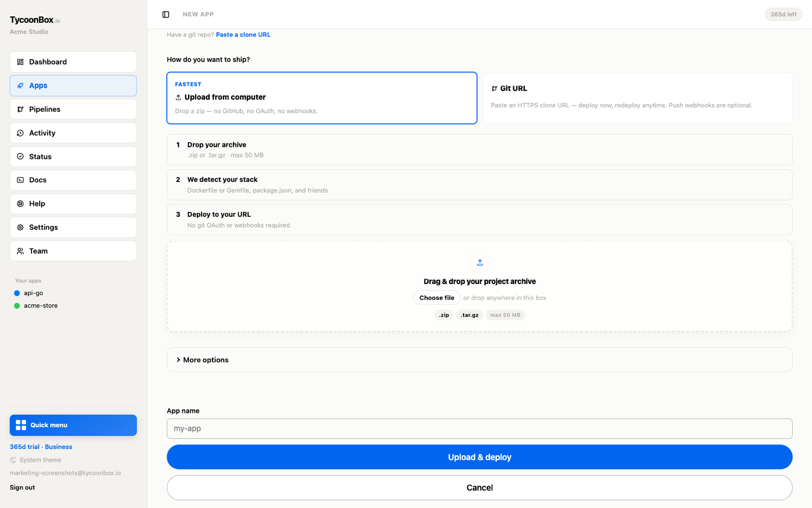Click the Upload & deploy button
The height and width of the screenshot is (508, 812).
pyautogui.click(x=480, y=457)
